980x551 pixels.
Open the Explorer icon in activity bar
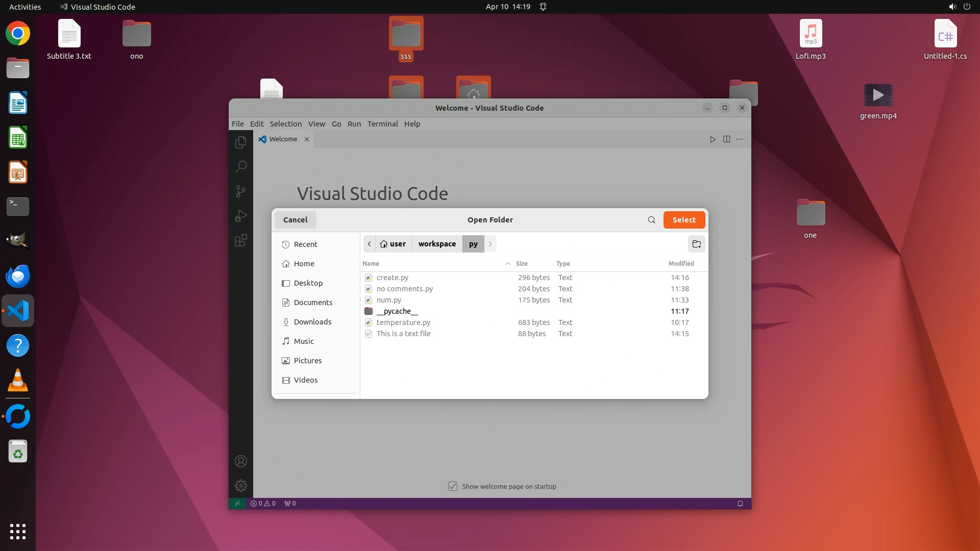point(240,142)
